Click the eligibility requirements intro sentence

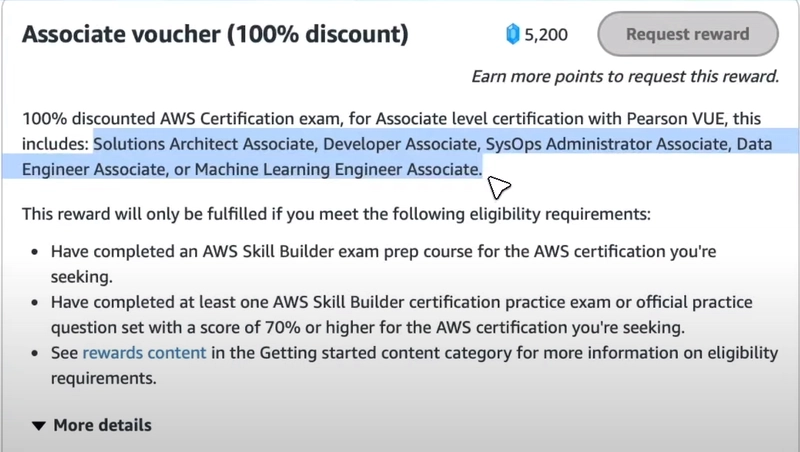tap(336, 214)
